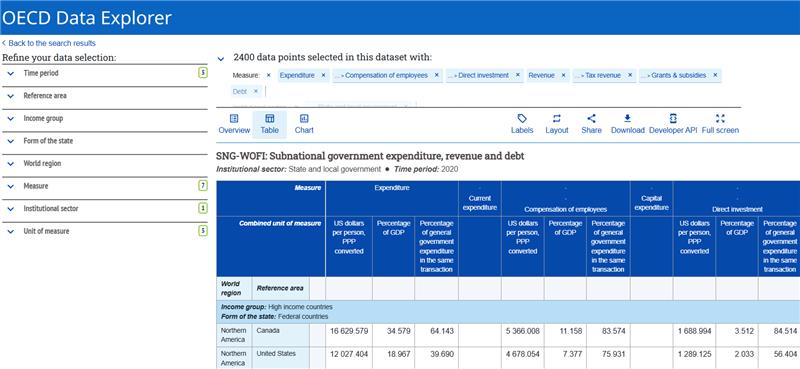Go back to the search results
The image size is (800, 369).
coord(49,43)
